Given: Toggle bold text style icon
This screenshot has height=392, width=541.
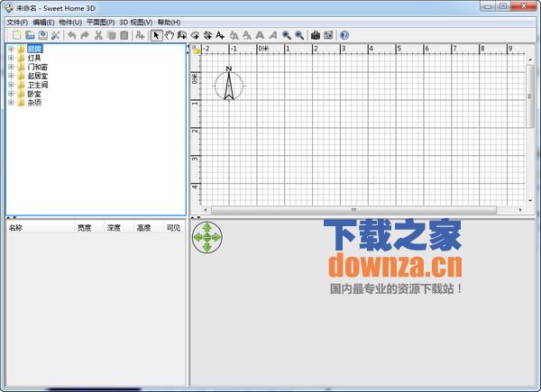Looking at the screenshot, I should 260,35.
